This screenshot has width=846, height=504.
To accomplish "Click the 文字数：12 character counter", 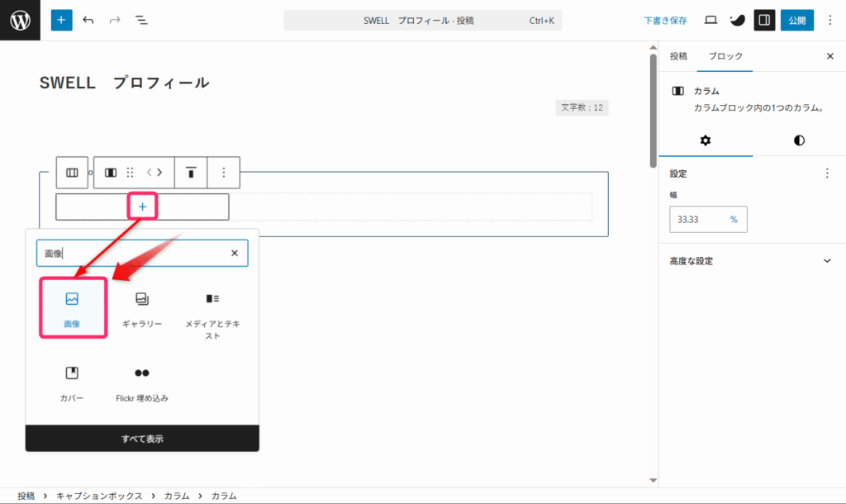I will 582,107.
